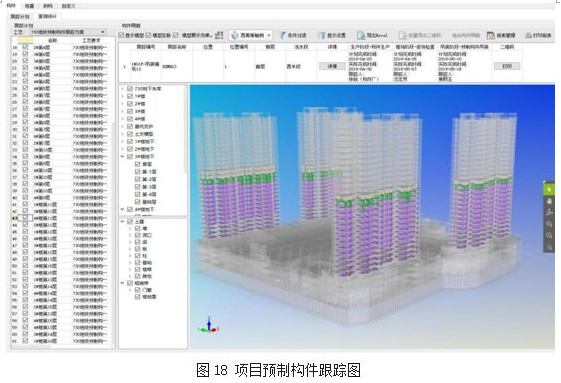Collapse the 3#楼地下 tree node
The image size is (561, 383).
123,156
